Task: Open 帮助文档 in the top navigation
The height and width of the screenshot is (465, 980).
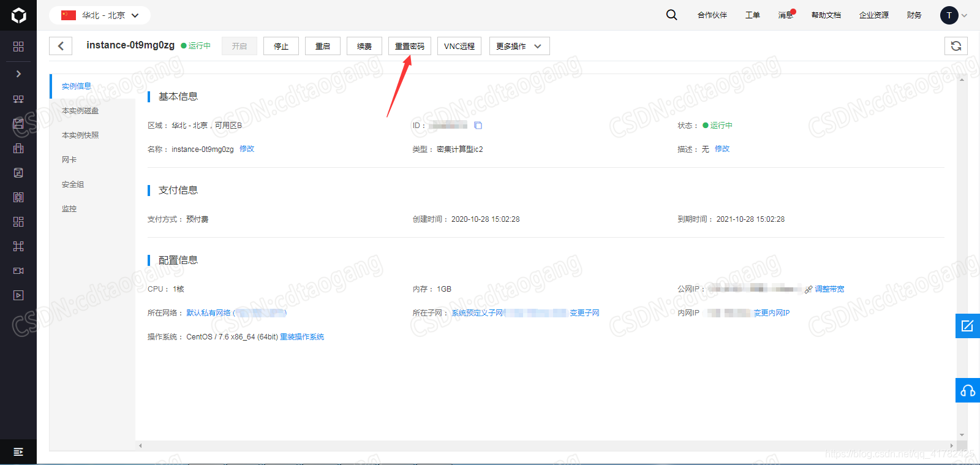Action: [826, 15]
